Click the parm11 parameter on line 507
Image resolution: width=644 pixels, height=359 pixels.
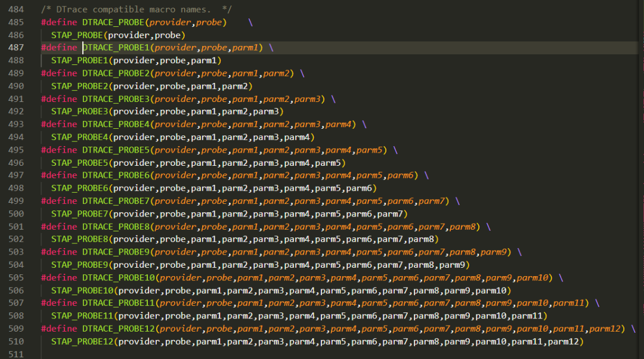pyautogui.click(x=568, y=303)
